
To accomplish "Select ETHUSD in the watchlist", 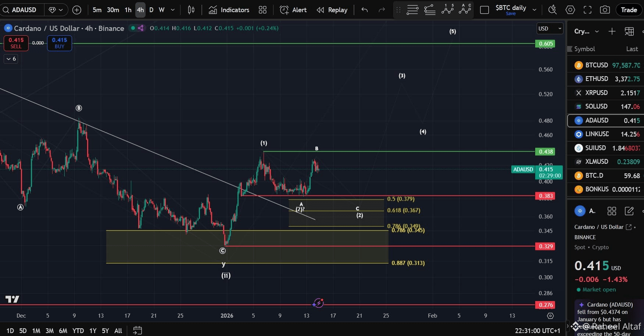I will tap(606, 79).
